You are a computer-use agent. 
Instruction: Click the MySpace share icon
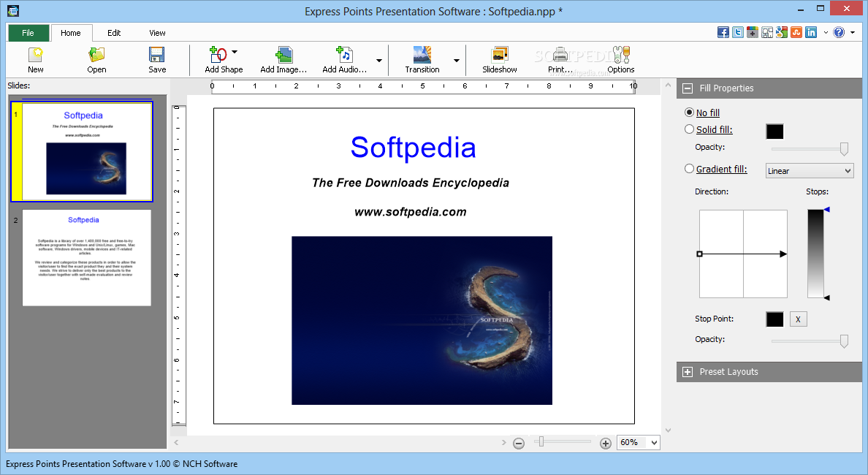tap(767, 32)
